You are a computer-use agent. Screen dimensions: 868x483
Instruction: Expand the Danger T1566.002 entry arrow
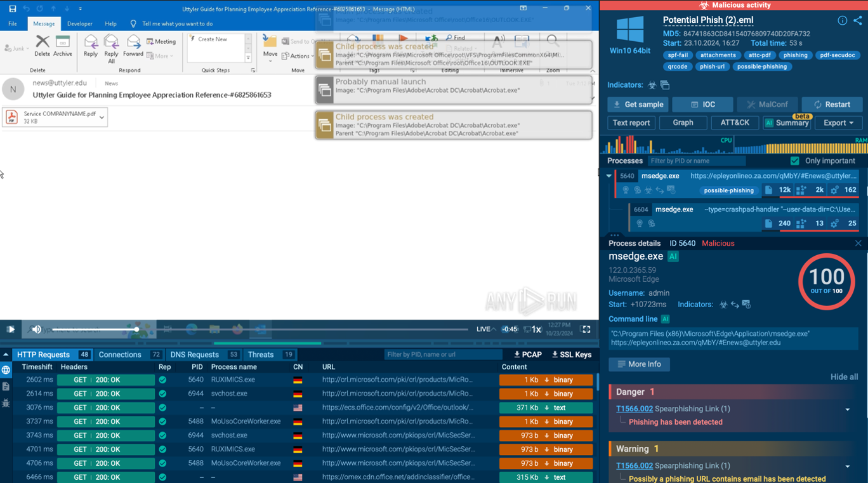coord(848,410)
